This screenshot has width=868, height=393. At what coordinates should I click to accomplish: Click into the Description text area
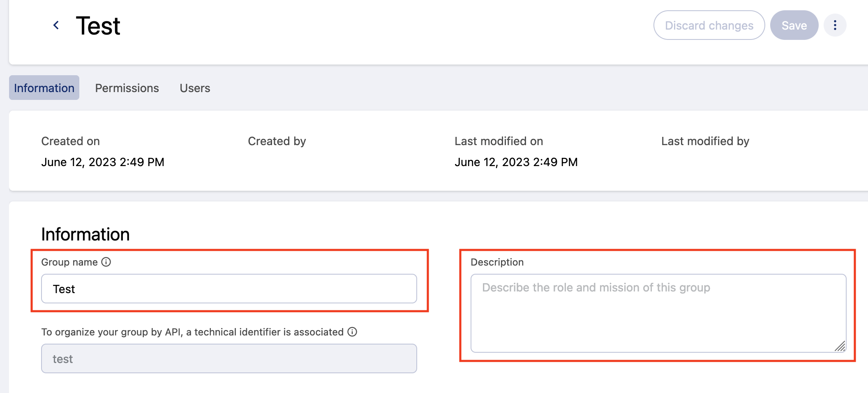658,313
